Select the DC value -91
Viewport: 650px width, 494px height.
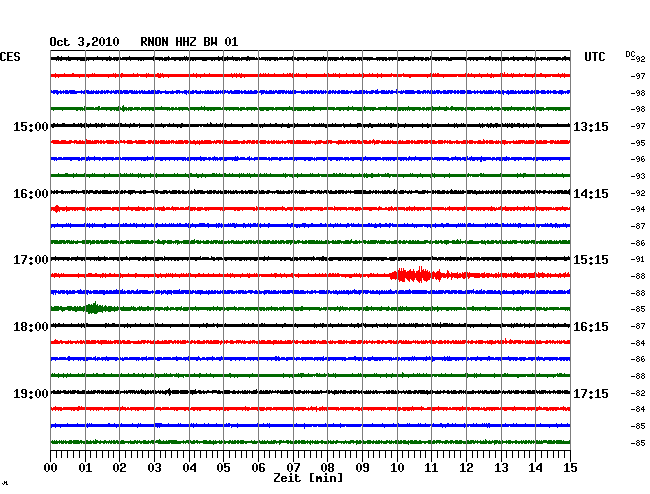[x=638, y=259]
